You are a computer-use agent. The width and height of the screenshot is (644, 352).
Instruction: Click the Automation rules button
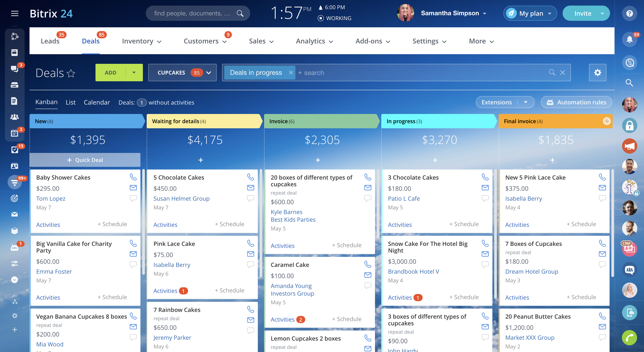576,102
